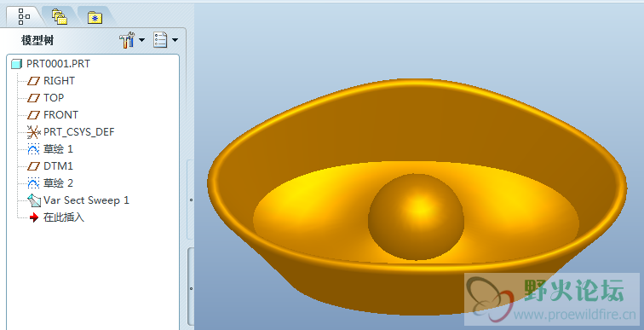The height and width of the screenshot is (330, 644).
Task: Open the model tree Settings tool menu
Action: point(127,40)
